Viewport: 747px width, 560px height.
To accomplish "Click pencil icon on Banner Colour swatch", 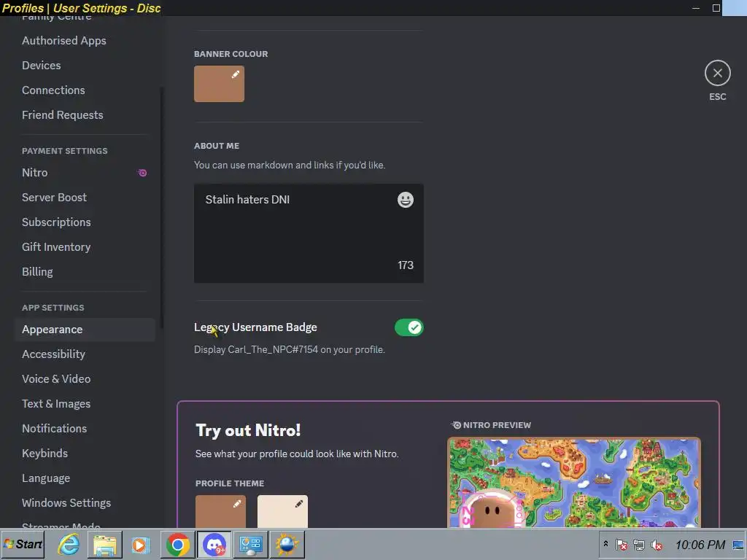I will (x=236, y=74).
